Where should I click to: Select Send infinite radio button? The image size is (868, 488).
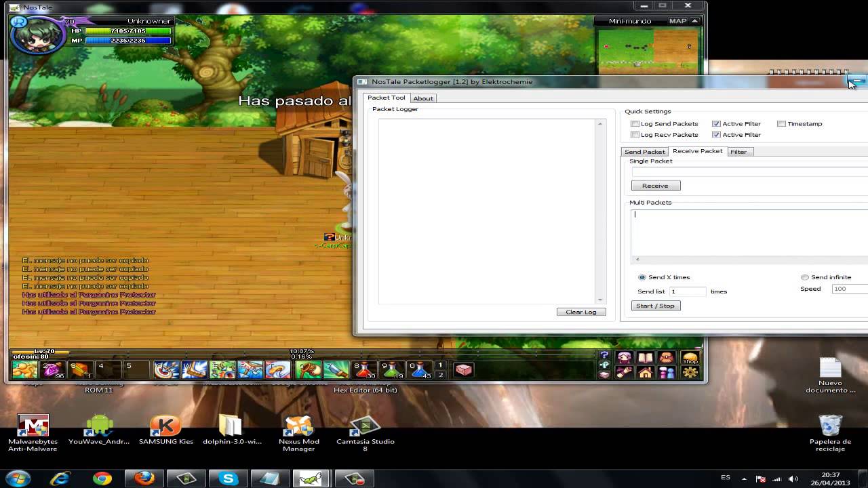805,277
